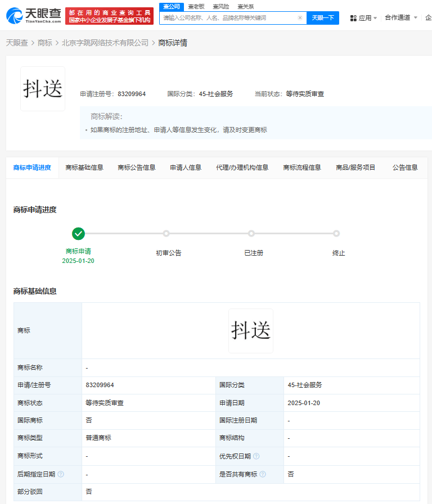Click the green check mark for 商标申请 step

click(78, 234)
